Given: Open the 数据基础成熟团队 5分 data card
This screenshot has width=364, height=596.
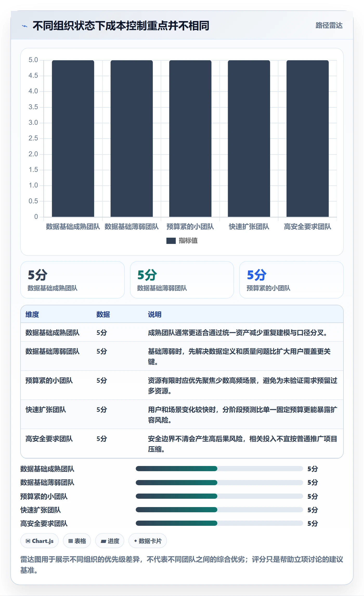Looking at the screenshot, I should (73, 280).
